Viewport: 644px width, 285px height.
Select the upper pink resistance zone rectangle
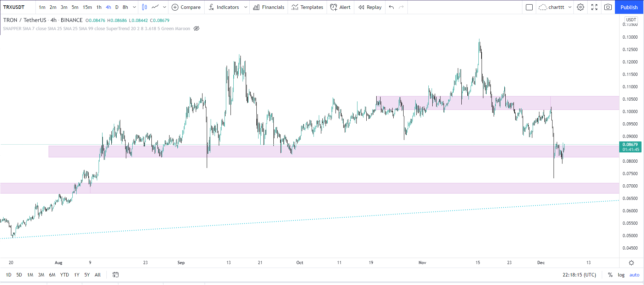(498, 103)
